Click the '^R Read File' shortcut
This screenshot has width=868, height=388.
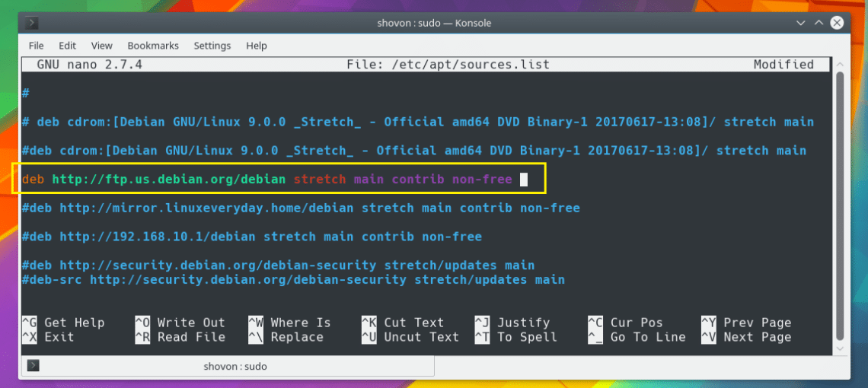[x=180, y=337]
